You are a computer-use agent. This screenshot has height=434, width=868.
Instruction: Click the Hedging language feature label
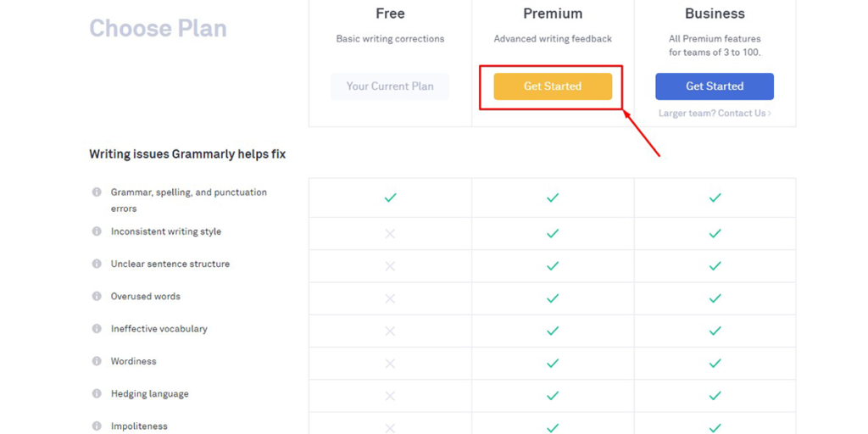tap(150, 394)
